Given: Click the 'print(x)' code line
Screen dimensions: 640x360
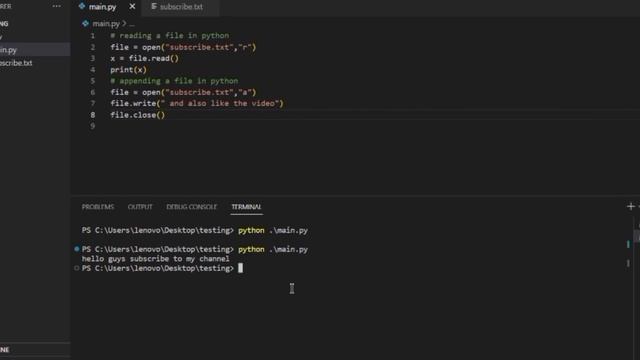Looking at the screenshot, I should coord(128,70).
